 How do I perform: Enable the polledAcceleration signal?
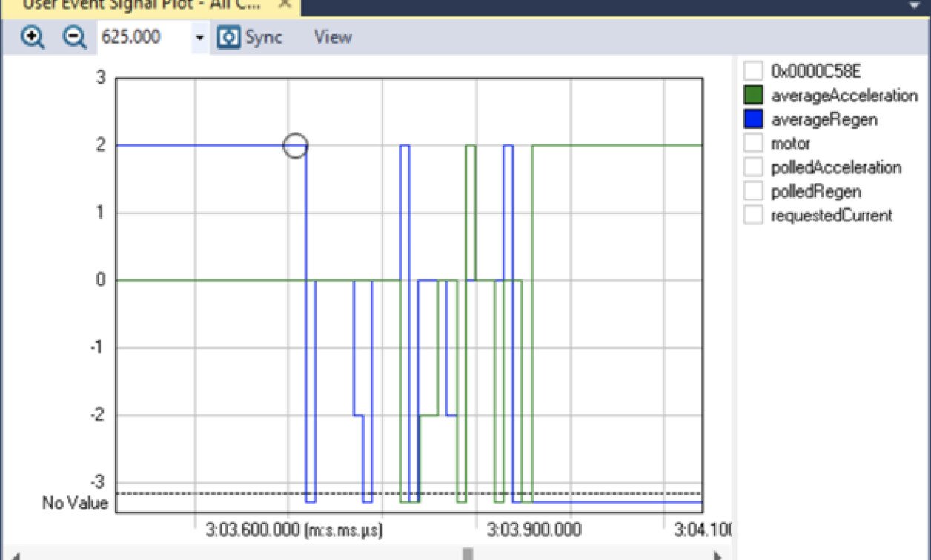pyautogui.click(x=752, y=167)
